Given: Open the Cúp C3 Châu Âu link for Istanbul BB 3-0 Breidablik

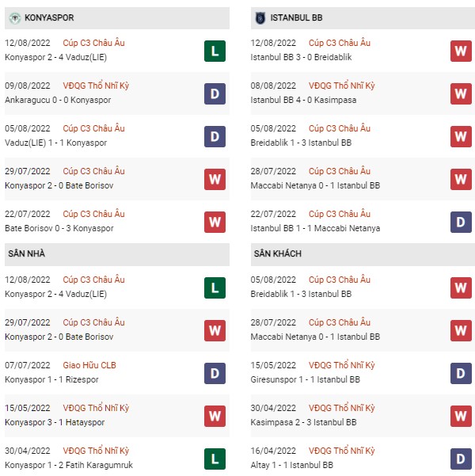Looking at the screenshot, I should tap(340, 43).
